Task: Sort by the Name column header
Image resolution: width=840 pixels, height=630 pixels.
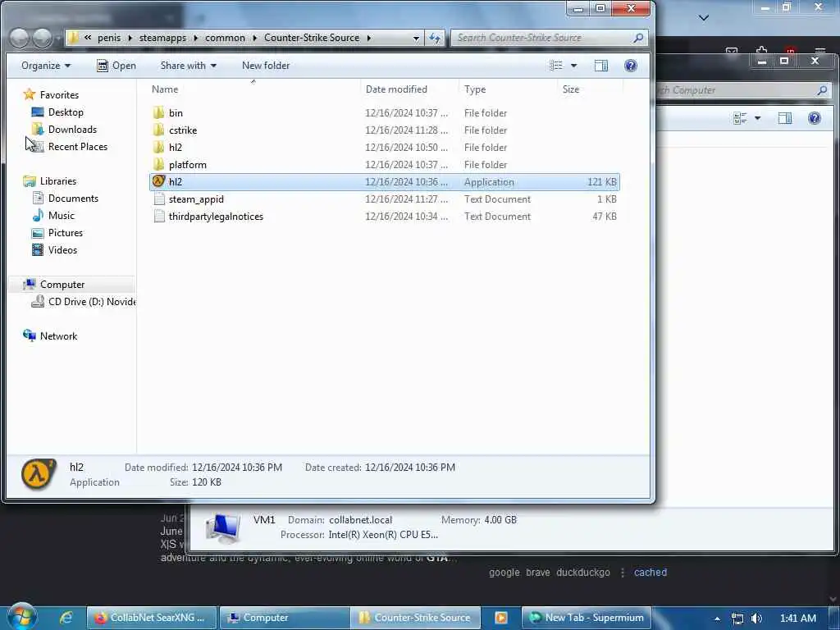Action: click(x=165, y=89)
